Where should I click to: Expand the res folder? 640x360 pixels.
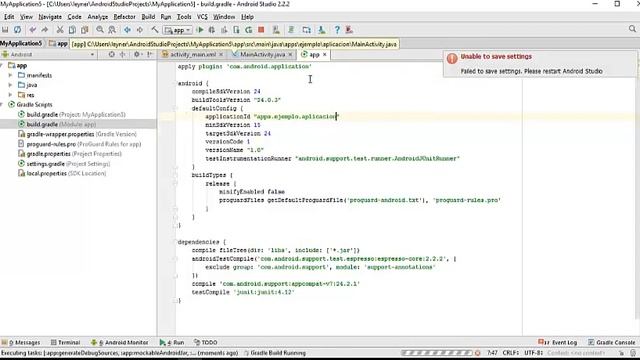(x=10, y=95)
